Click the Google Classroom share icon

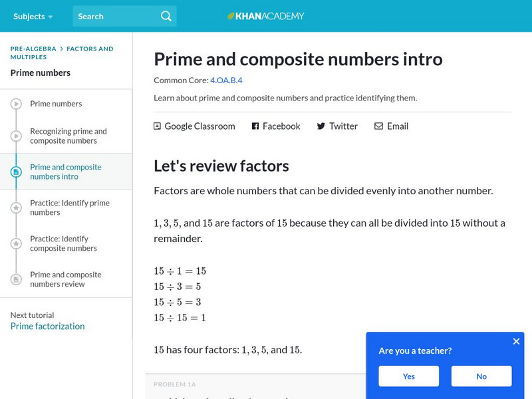click(157, 126)
